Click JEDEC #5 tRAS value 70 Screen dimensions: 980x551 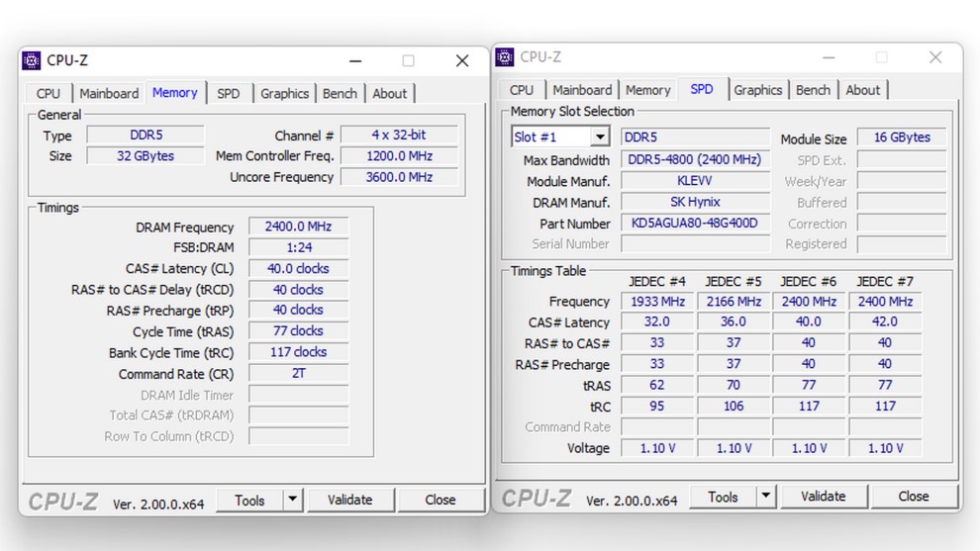(734, 386)
